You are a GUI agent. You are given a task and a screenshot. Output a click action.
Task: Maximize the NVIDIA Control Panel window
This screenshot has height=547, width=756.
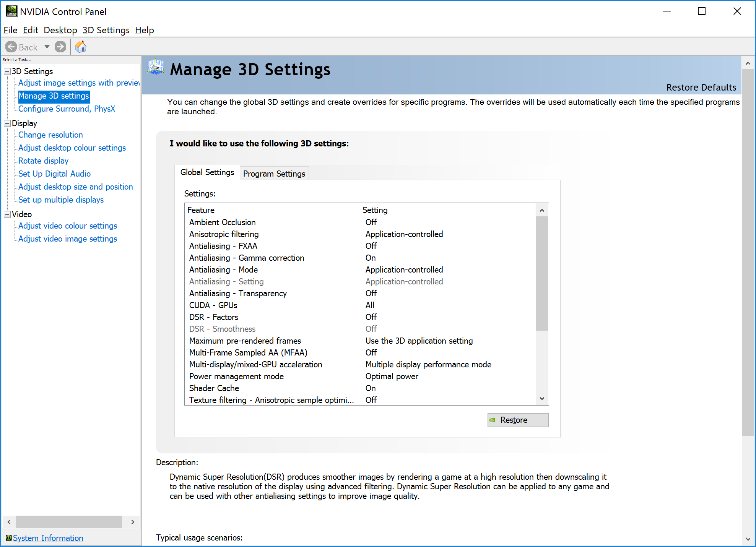coord(702,11)
